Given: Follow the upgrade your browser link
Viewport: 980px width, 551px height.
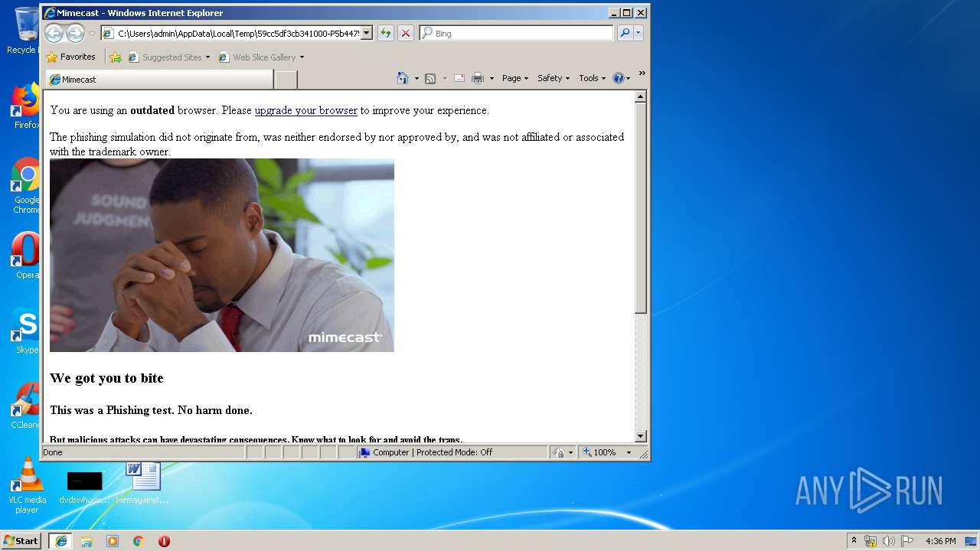Looking at the screenshot, I should point(305,110).
